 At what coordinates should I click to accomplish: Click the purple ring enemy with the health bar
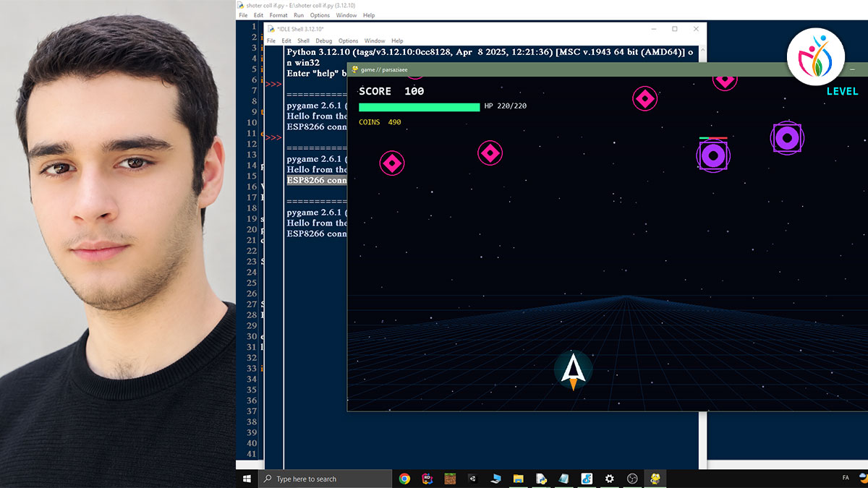pos(713,155)
